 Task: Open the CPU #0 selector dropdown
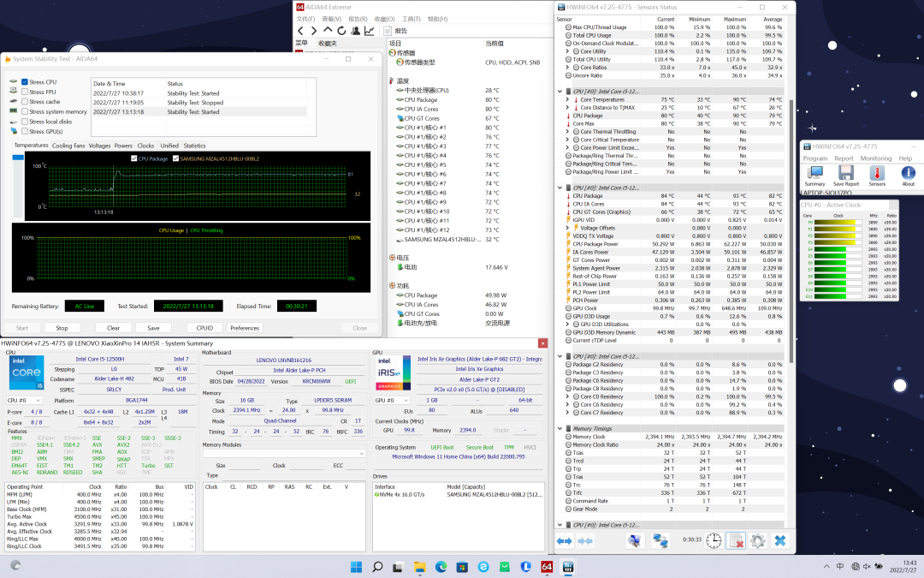coord(23,400)
